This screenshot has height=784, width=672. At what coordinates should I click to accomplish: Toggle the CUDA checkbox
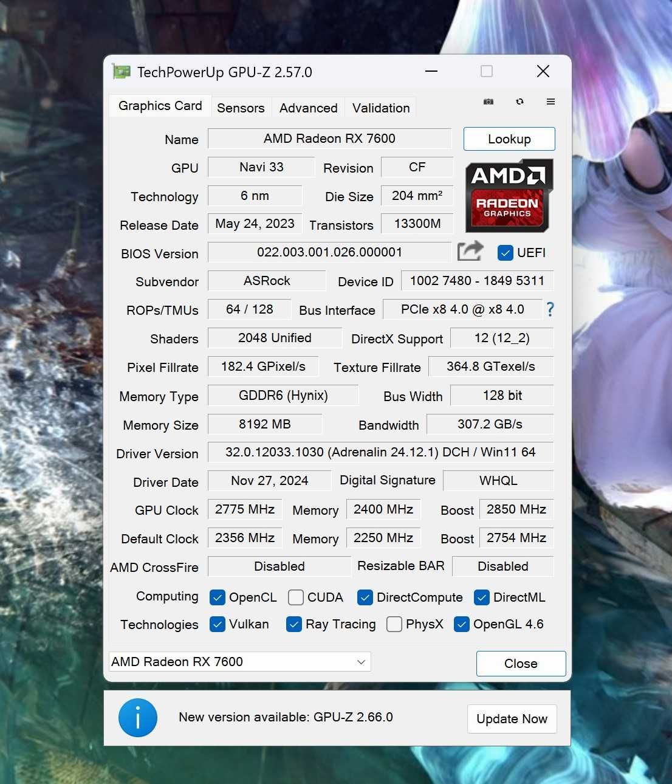[296, 597]
